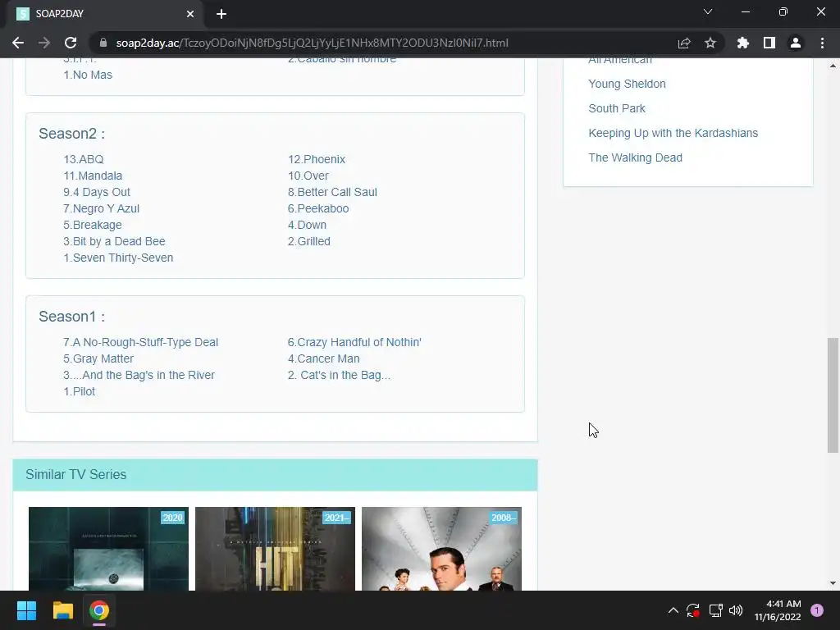Image resolution: width=840 pixels, height=630 pixels.
Task: Open episode 12.Phoenix
Action: click(x=317, y=160)
